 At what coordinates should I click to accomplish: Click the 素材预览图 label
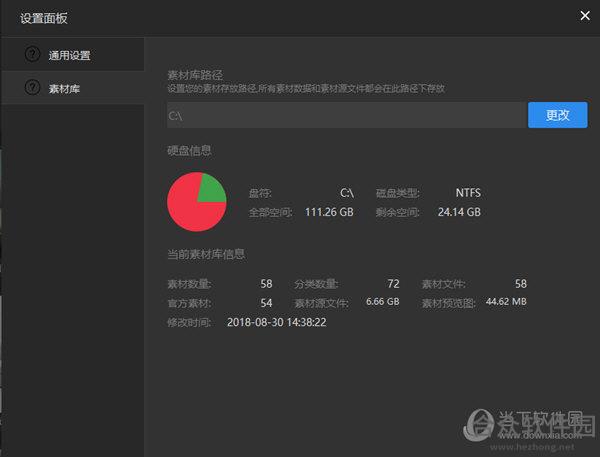pyautogui.click(x=448, y=304)
